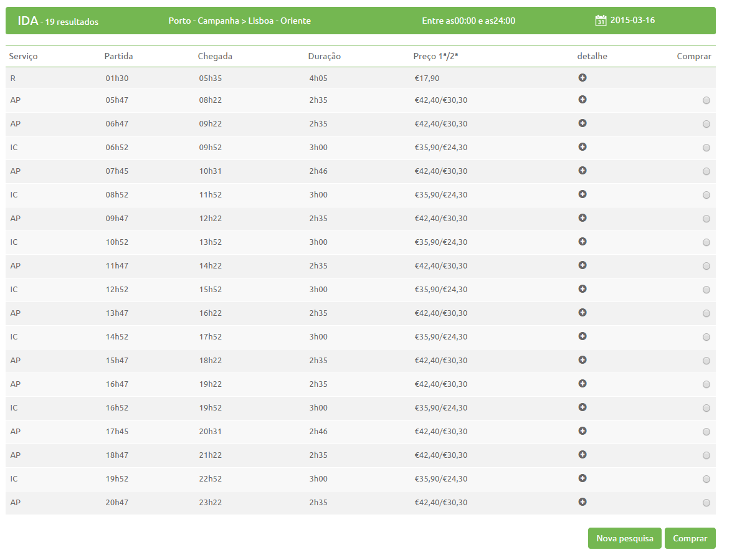Show details of 14h52 IC train
737x560 pixels.
[582, 336]
